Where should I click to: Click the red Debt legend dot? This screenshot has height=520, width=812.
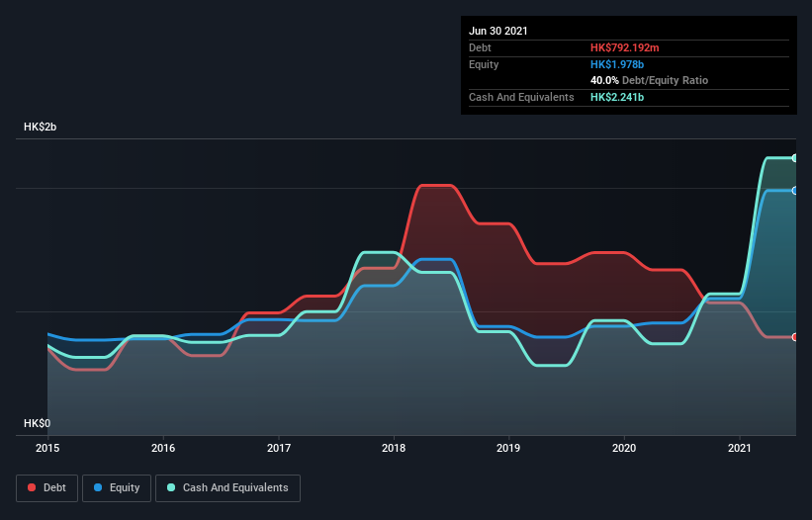point(32,487)
